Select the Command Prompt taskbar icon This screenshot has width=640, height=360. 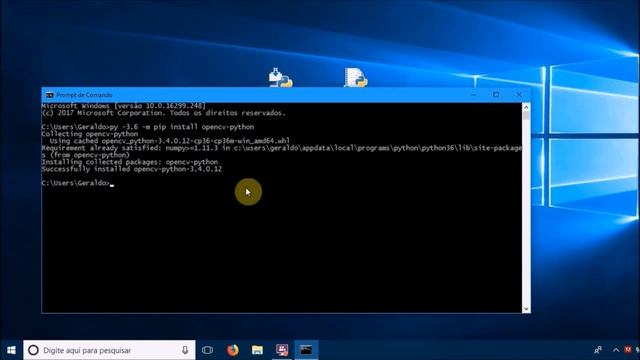(x=306, y=350)
